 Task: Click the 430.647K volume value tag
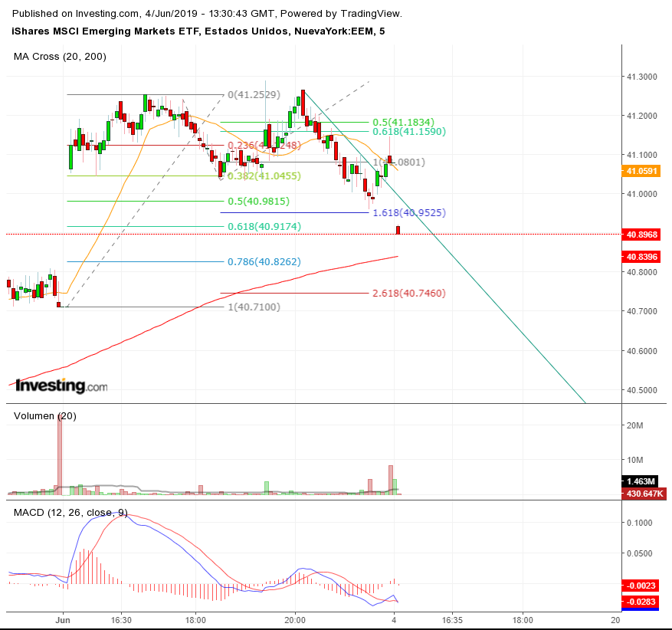click(x=644, y=494)
